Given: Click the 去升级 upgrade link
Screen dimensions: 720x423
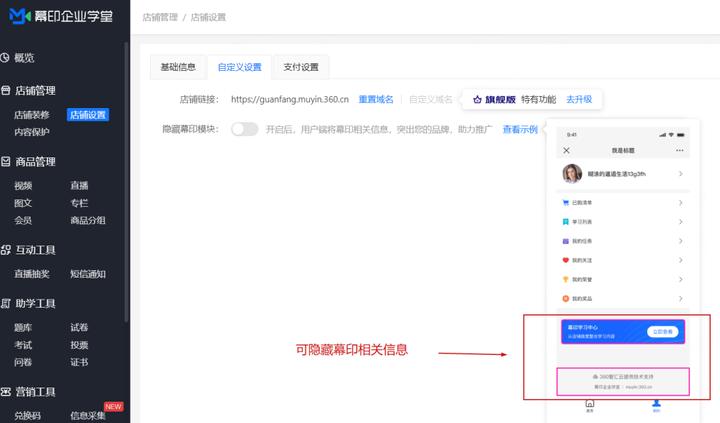Looking at the screenshot, I should [579, 99].
